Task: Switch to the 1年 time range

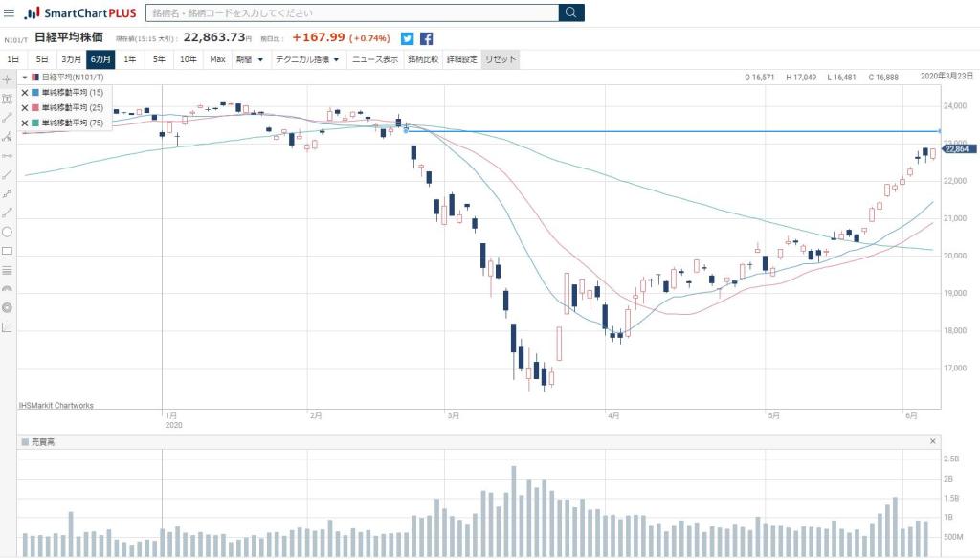Action: point(130,59)
